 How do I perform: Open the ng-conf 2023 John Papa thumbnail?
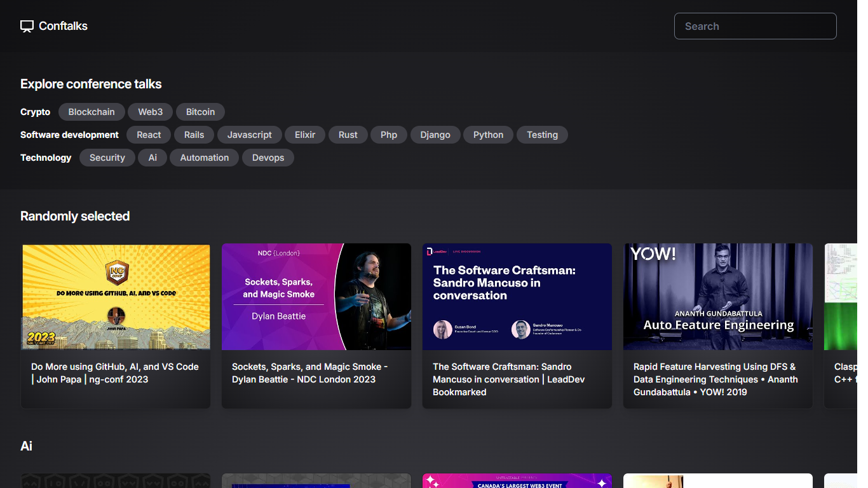[x=116, y=297]
